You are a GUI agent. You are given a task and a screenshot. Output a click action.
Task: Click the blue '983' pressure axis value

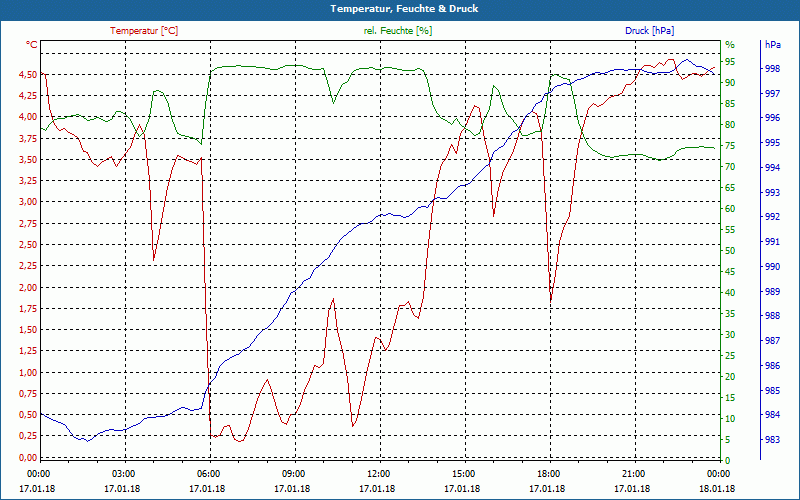tap(772, 440)
